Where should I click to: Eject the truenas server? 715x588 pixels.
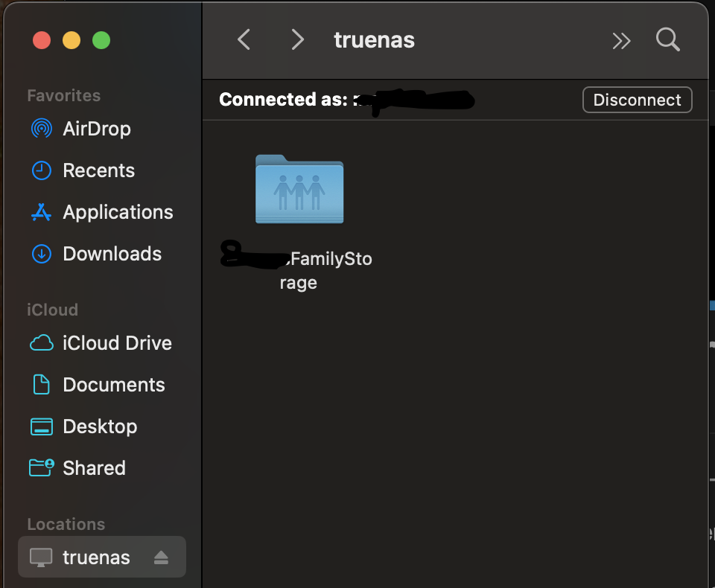coord(161,557)
